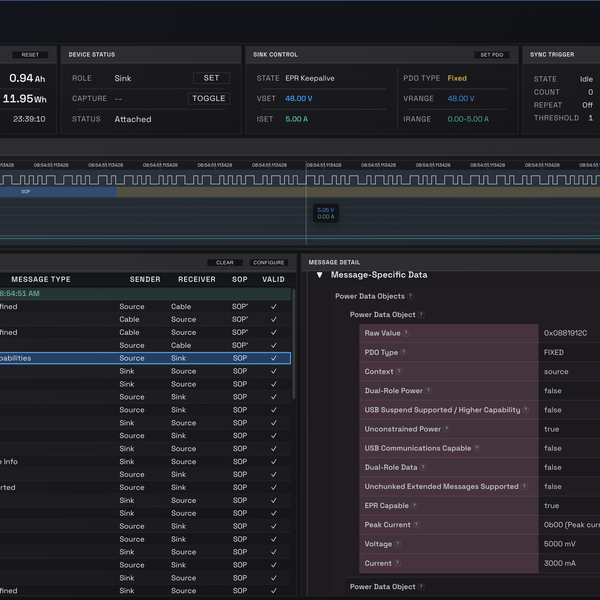Open help icon beside Peak Current
600x600 pixels.
[416, 525]
